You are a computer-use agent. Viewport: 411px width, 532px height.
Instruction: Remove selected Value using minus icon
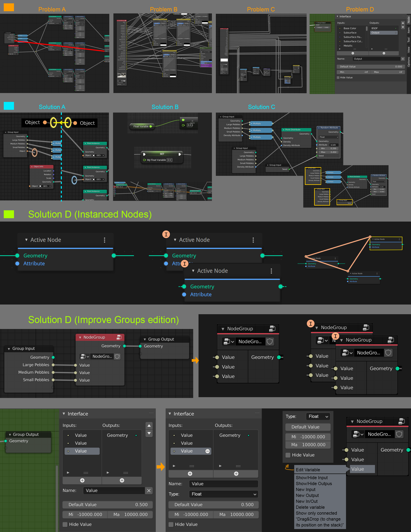207,451
